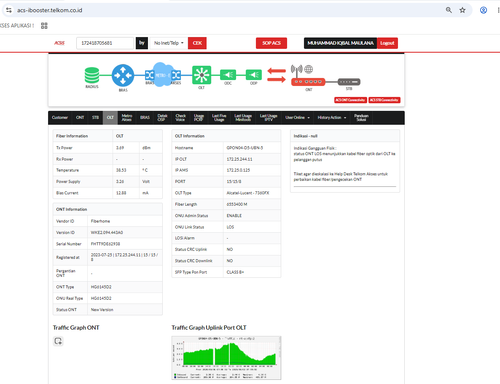
Task: Open the browser profile icon
Action: pos(483,10)
